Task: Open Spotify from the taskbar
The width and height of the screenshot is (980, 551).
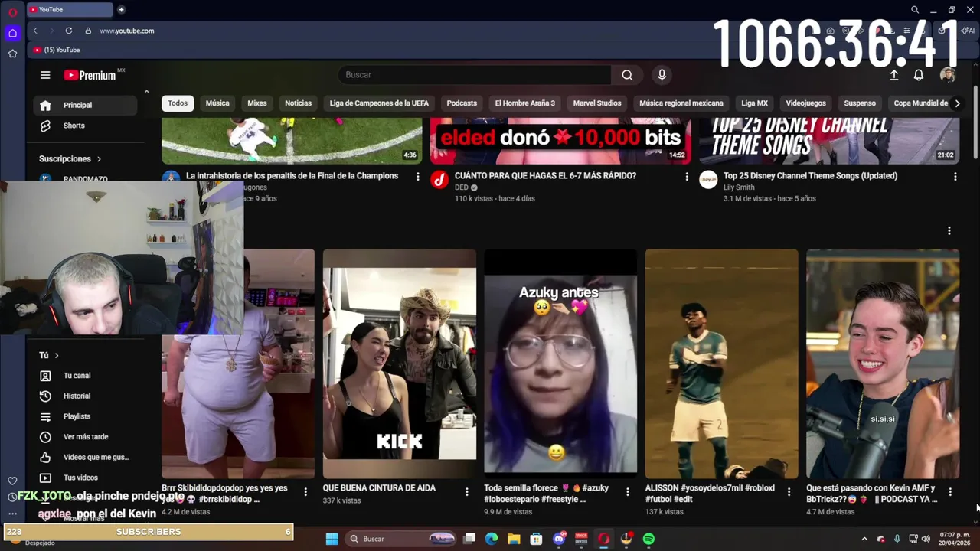Action: pyautogui.click(x=648, y=539)
